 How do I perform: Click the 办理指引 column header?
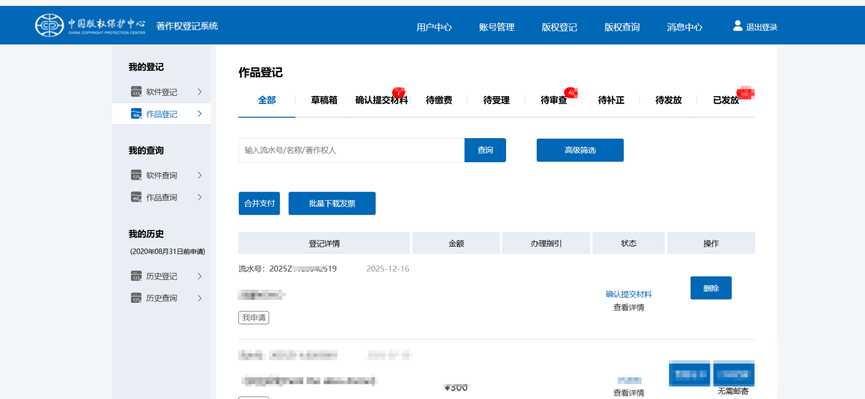point(546,243)
